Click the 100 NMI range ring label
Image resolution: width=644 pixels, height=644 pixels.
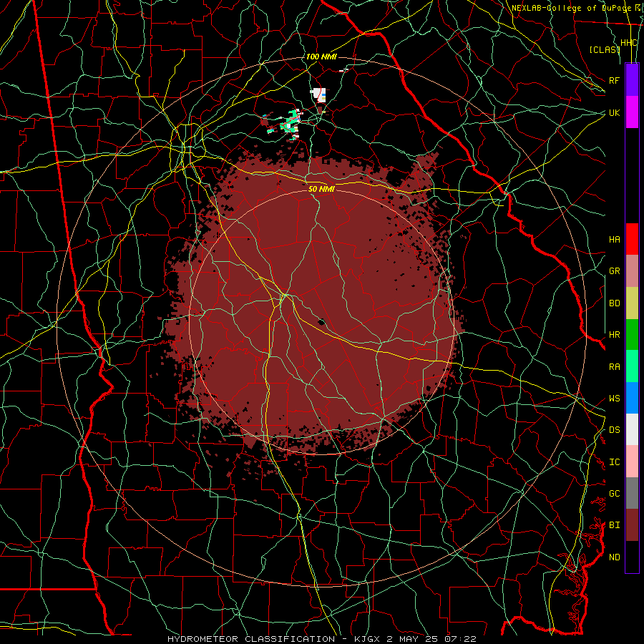tap(321, 57)
